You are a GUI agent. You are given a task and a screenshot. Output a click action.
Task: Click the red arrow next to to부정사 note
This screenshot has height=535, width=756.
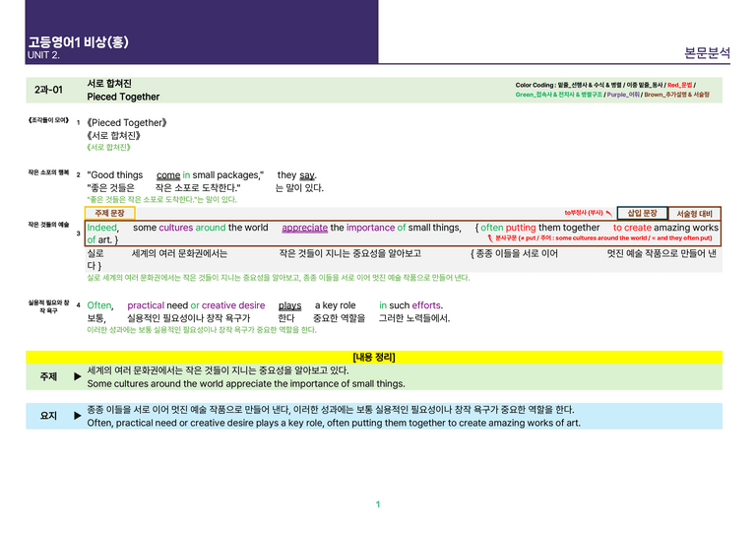(609, 213)
